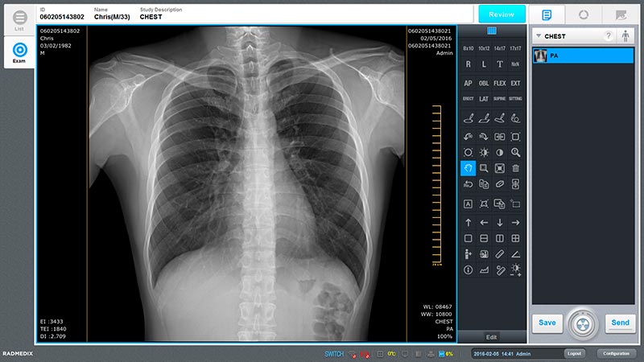The image size is (644, 362).
Task: Select the pan hand tool
Action: pyautogui.click(x=468, y=168)
